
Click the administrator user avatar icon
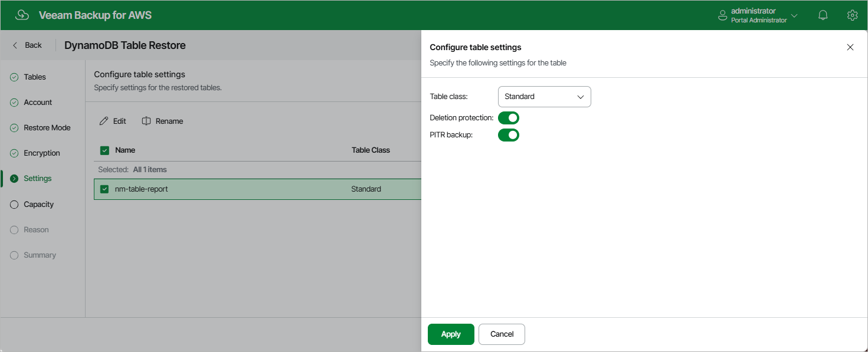(x=722, y=16)
